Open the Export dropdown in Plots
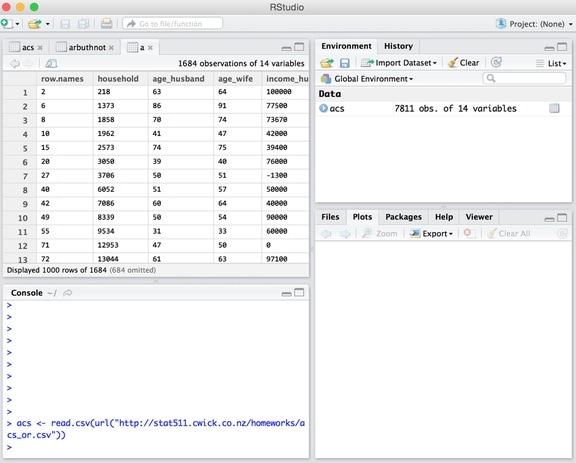Screen dimensions: 576x463 pos(431,234)
